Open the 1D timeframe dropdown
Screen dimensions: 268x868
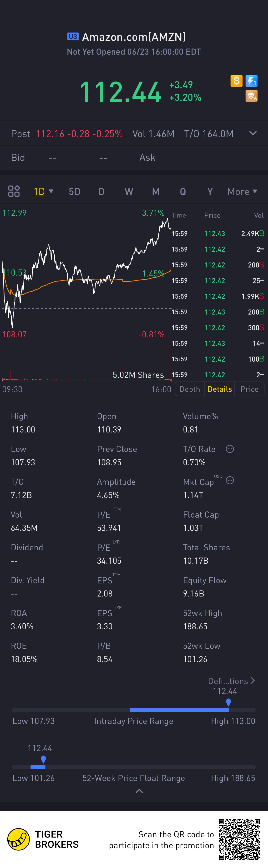tap(44, 191)
